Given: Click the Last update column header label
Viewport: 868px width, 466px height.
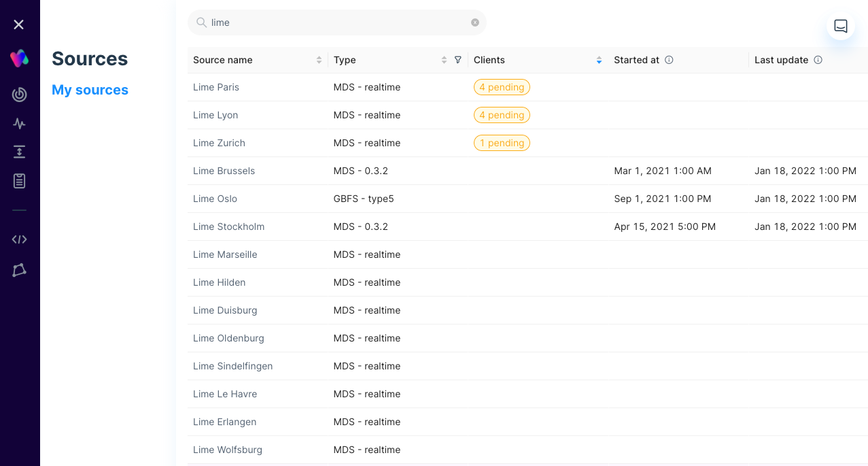Looking at the screenshot, I should tap(781, 60).
